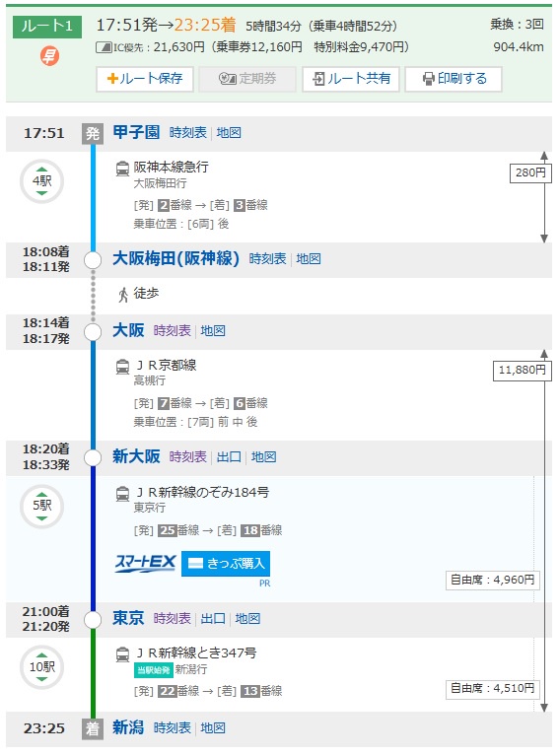Open 地図 link for 大阪梅田(阪神線)
The width and height of the screenshot is (559, 756).
click(309, 259)
